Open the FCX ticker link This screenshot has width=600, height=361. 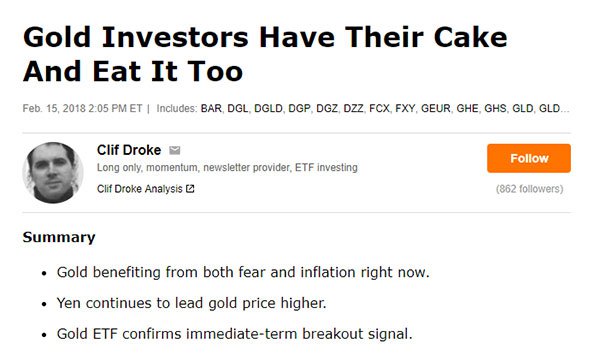[379, 109]
